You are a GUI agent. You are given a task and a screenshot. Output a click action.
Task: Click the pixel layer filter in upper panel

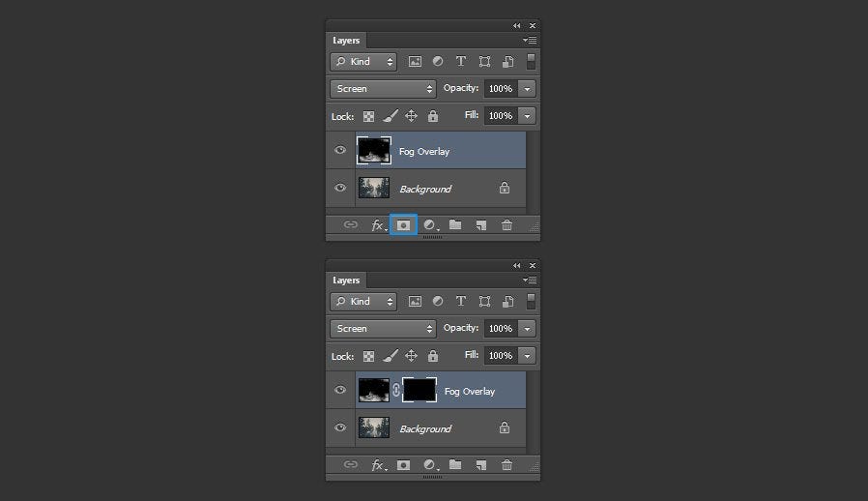pos(415,62)
